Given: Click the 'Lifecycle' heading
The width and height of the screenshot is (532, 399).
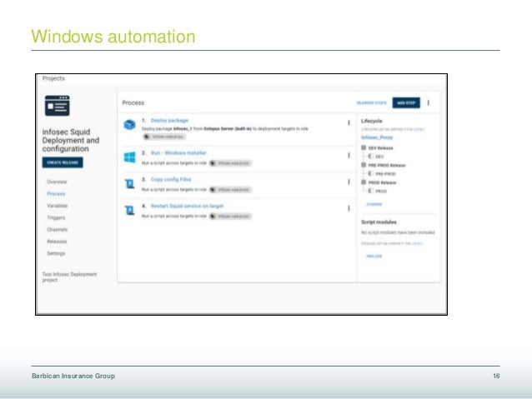Looking at the screenshot, I should [372, 121].
